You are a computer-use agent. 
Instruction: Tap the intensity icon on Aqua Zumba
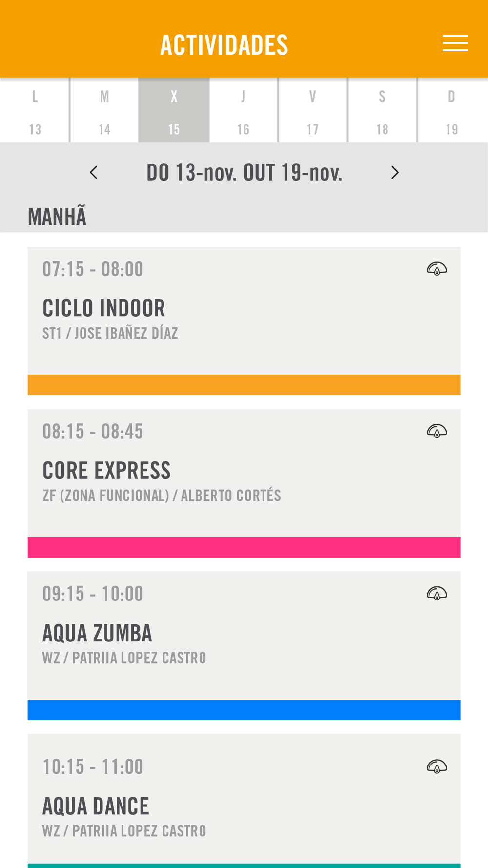point(437,593)
